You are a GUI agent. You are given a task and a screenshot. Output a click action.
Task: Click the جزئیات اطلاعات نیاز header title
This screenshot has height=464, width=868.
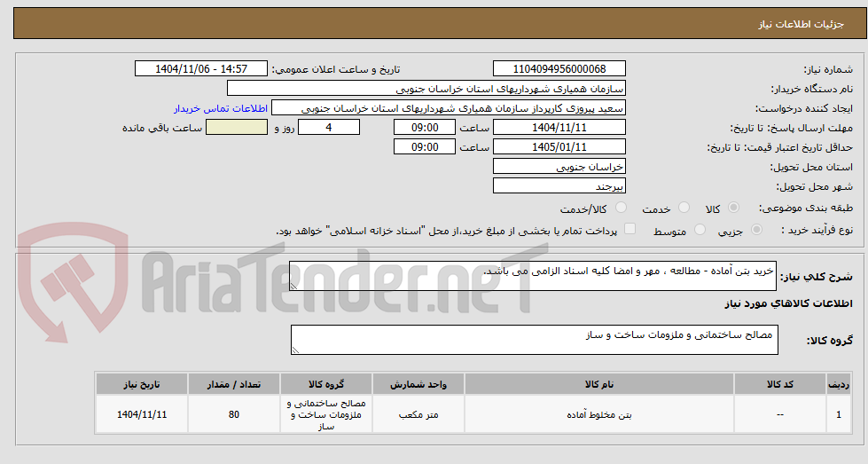coord(801,24)
